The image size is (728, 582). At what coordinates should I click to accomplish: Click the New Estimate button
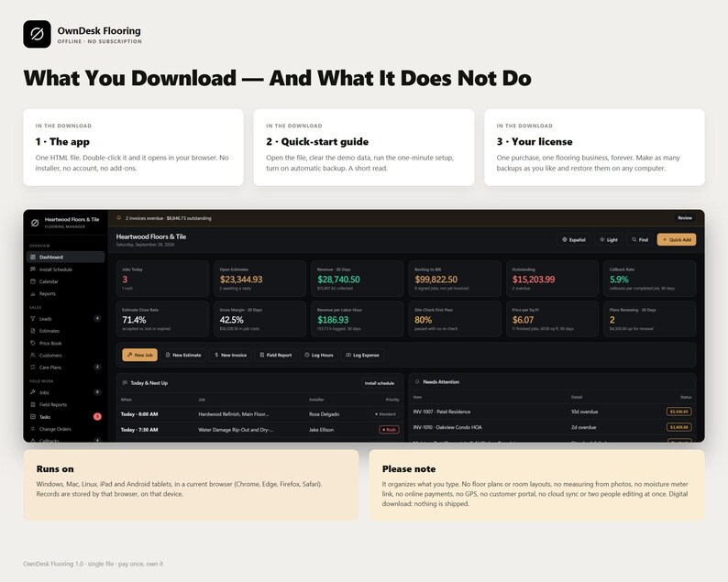pyautogui.click(x=183, y=355)
